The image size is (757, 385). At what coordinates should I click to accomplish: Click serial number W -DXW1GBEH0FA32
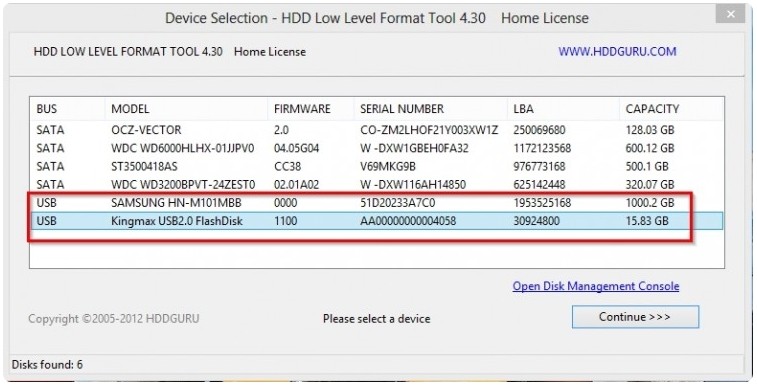(x=414, y=148)
